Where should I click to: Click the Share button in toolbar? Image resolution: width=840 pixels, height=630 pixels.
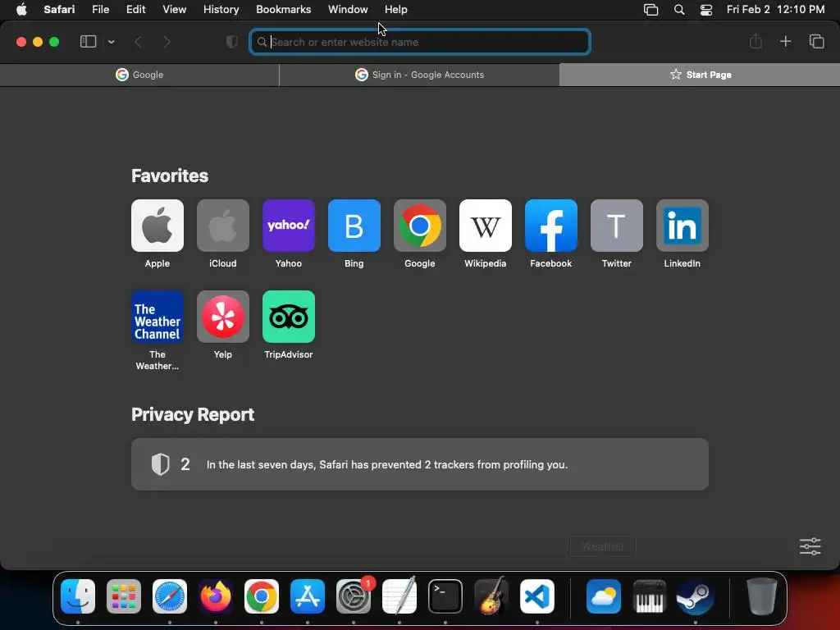(756, 41)
